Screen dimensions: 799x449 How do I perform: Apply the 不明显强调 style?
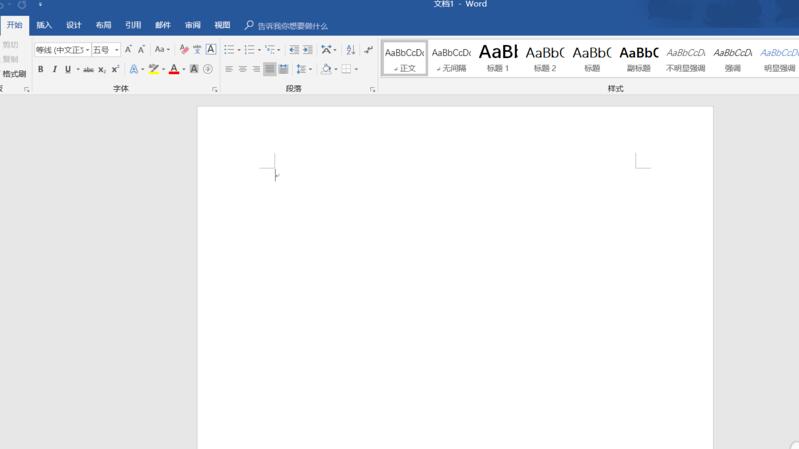[686, 59]
